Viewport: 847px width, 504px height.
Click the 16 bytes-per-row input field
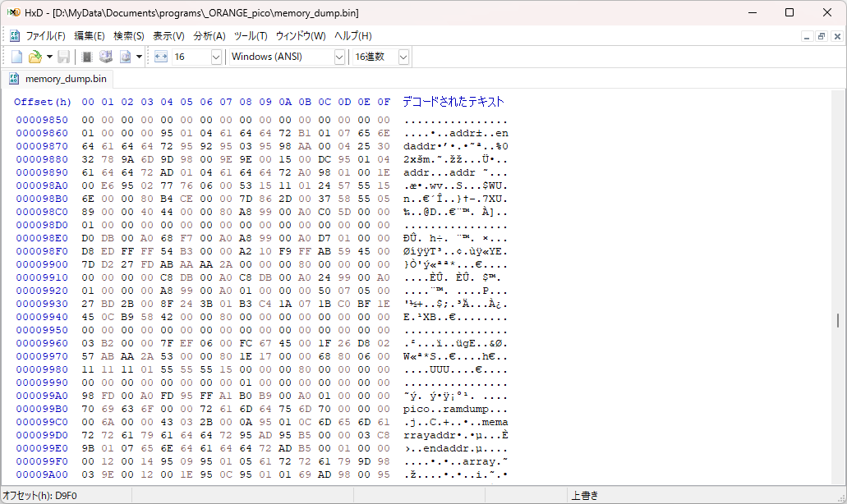pos(191,57)
